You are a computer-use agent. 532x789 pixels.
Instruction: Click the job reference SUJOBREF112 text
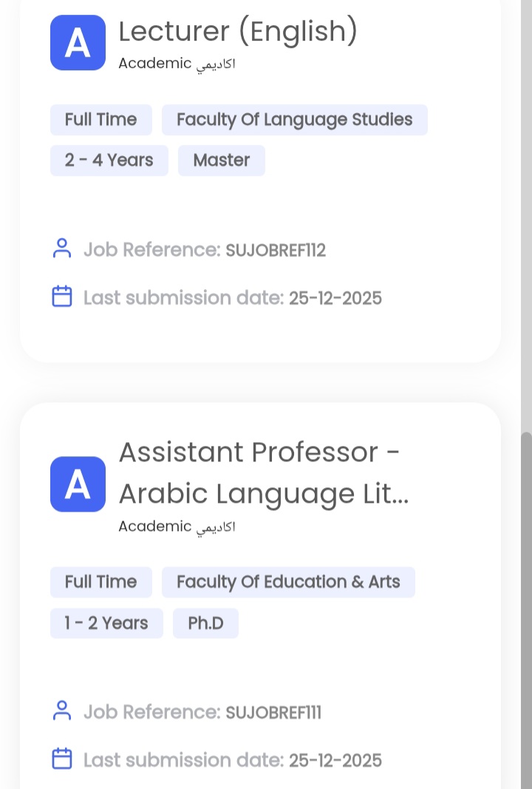click(275, 250)
